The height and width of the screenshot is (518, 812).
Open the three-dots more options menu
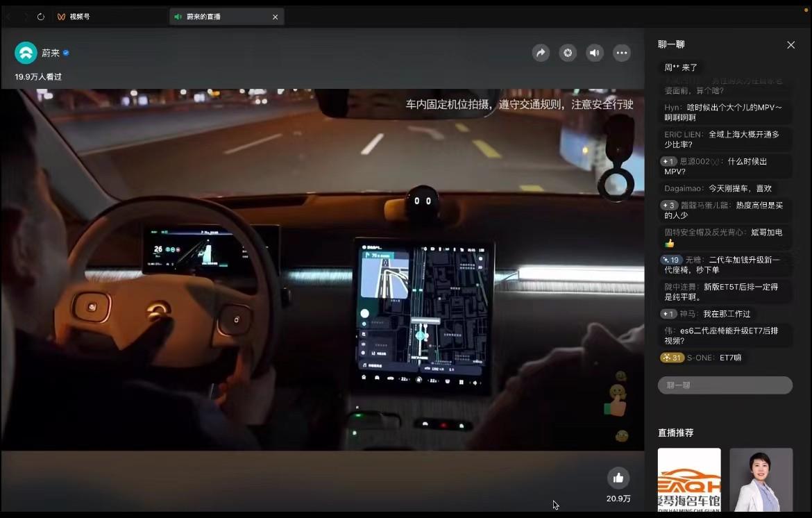tap(622, 53)
